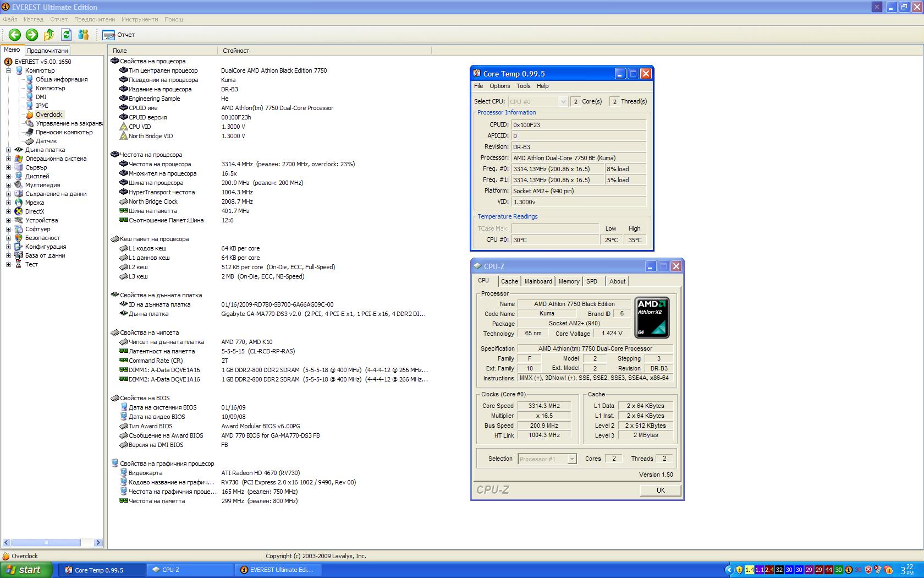Go back with the green left arrow
Screen dimensions: 924x578
point(15,35)
